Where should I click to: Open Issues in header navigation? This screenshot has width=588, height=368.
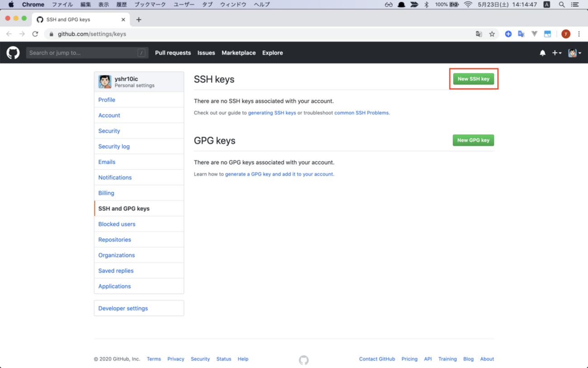coord(206,53)
